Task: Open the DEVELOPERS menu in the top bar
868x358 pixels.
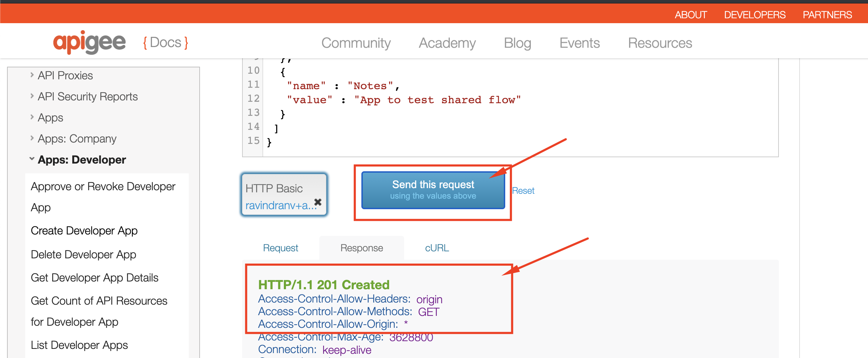Action: [x=755, y=15]
